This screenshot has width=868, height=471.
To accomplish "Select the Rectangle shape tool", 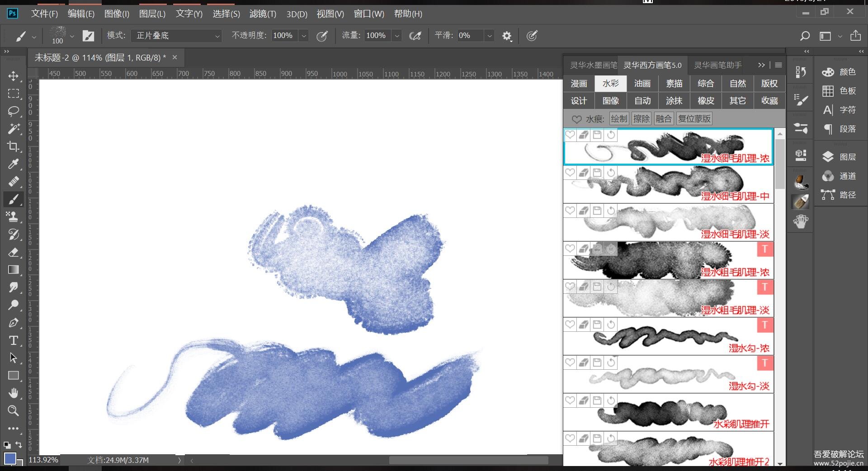I will point(14,375).
